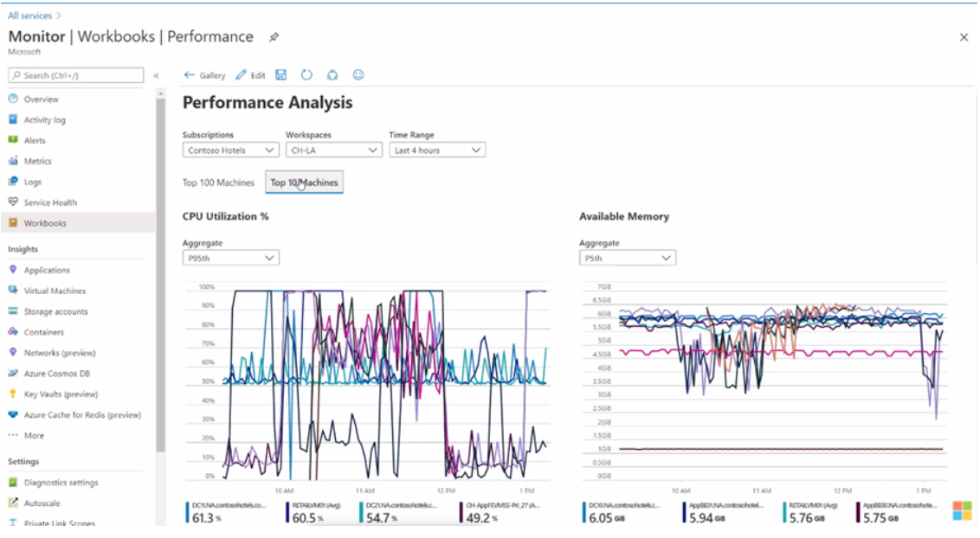
Task: Click the sidebar vertical scrollbar
Action: coord(161,274)
